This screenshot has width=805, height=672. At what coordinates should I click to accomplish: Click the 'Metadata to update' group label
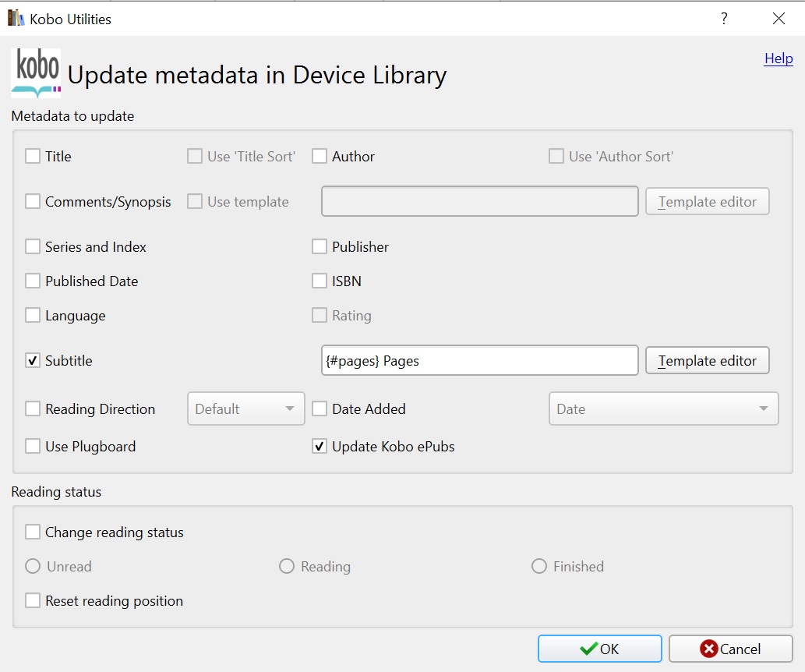click(73, 116)
